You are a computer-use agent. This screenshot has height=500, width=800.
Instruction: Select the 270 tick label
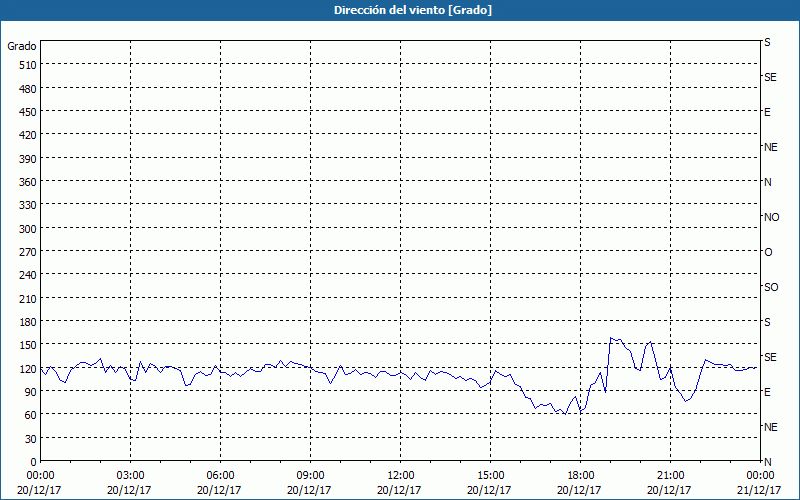point(28,252)
